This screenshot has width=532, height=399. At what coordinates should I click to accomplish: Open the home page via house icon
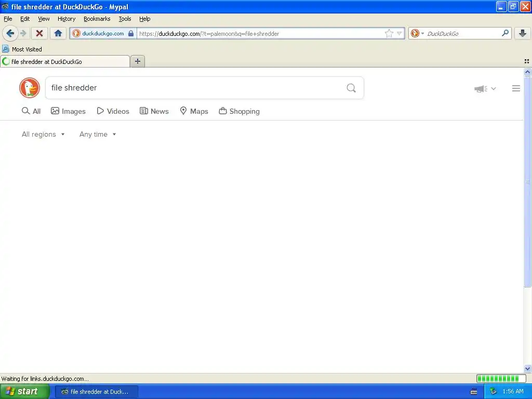58,33
